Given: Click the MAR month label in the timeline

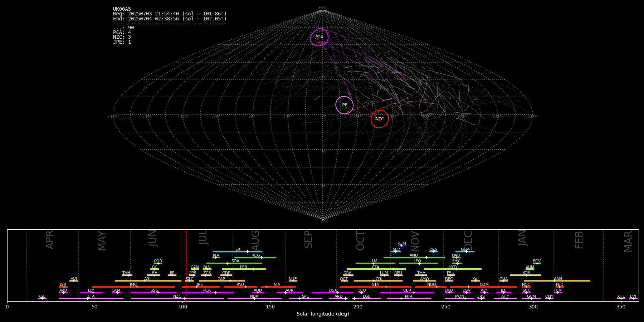Looking at the screenshot, I should 628,241.
